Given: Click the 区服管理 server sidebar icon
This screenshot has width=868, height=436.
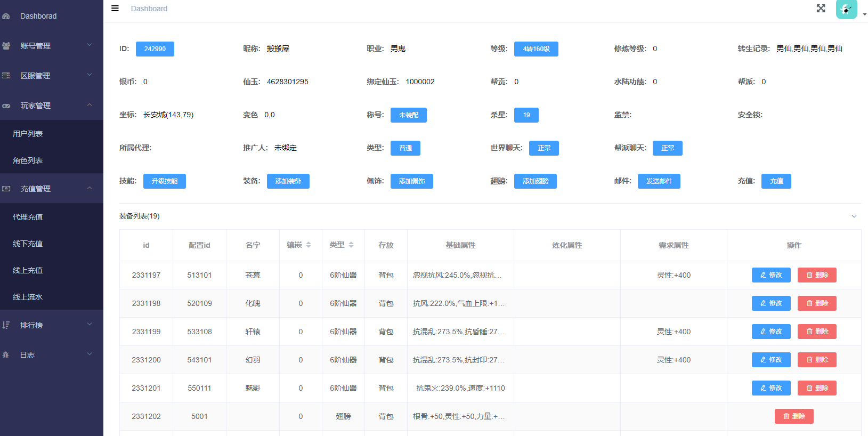Looking at the screenshot, I should (x=6, y=76).
